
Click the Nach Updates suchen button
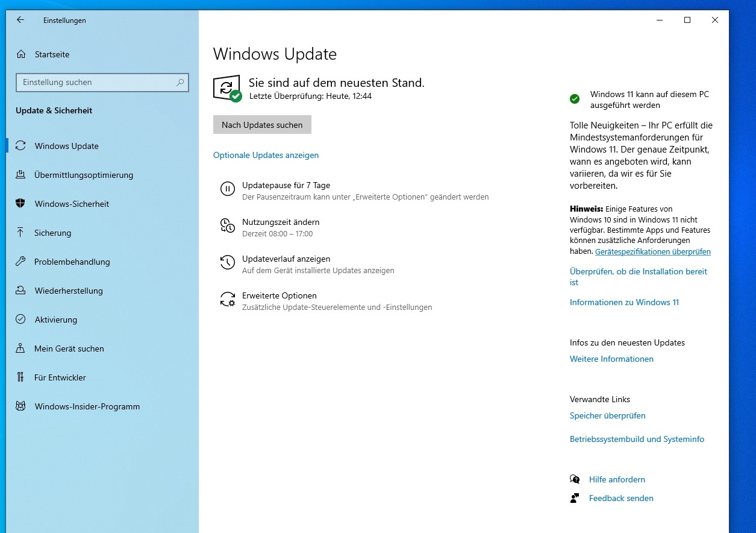tap(262, 125)
